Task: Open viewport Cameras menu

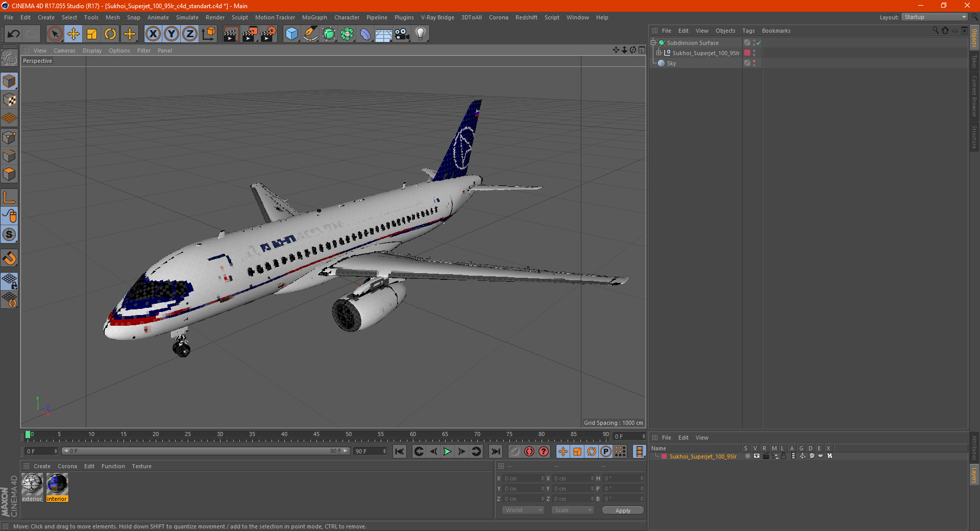Action: click(64, 51)
